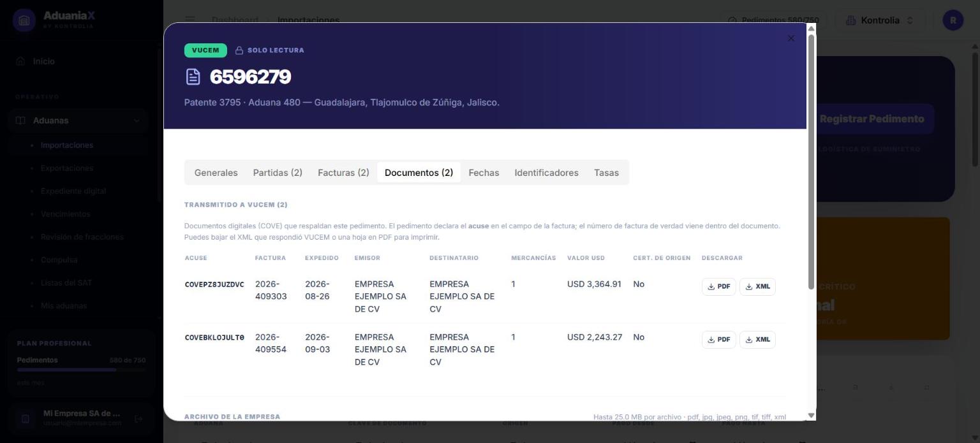
Task: Click the AduaniaX logo icon
Action: click(24, 20)
